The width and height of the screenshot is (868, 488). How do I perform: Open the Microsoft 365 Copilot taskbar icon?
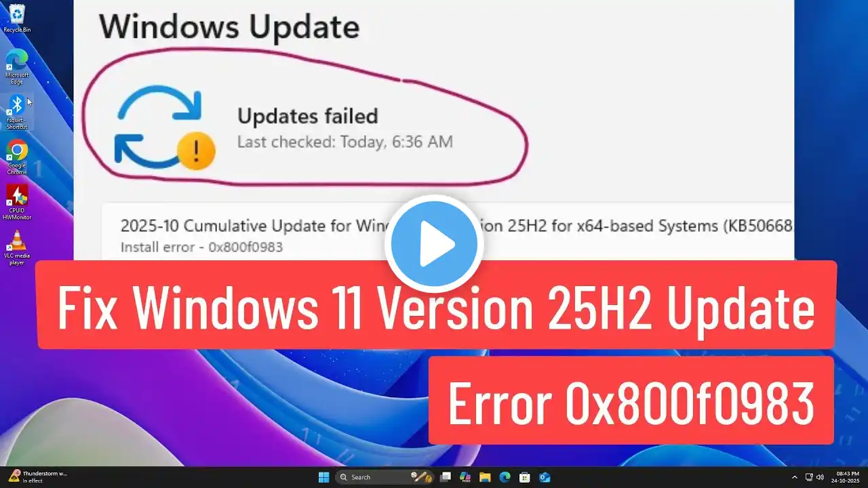465,477
